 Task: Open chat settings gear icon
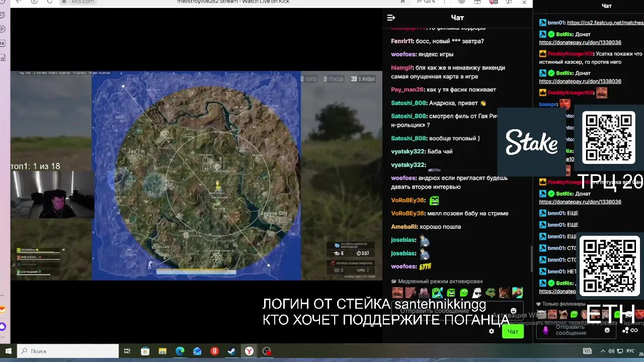tap(492, 331)
